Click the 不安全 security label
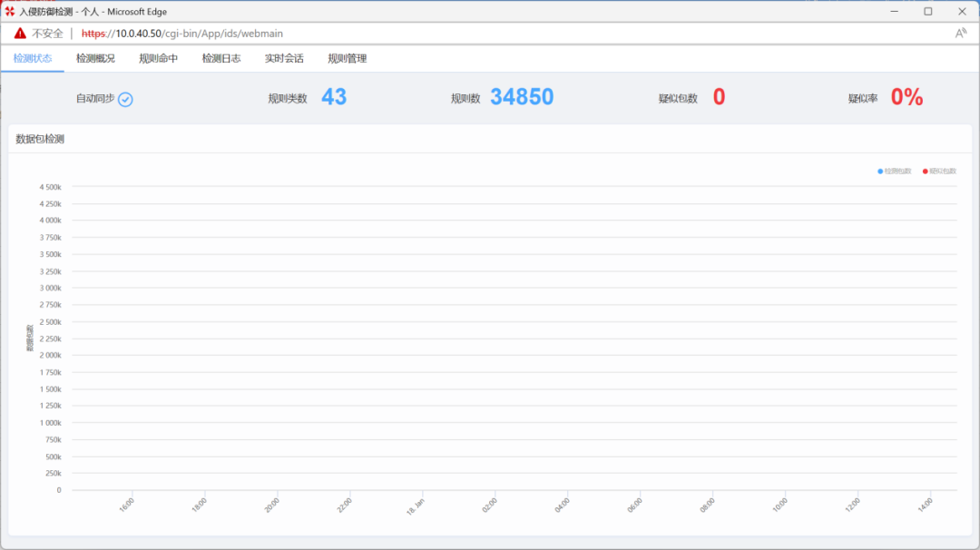Image resolution: width=980 pixels, height=550 pixels. [47, 34]
